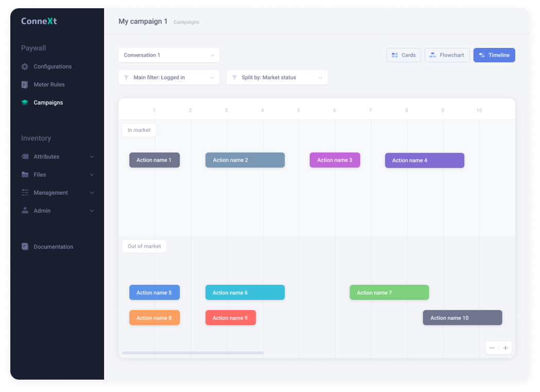Click the Files folder icon
The image size is (540, 392).
pos(25,175)
